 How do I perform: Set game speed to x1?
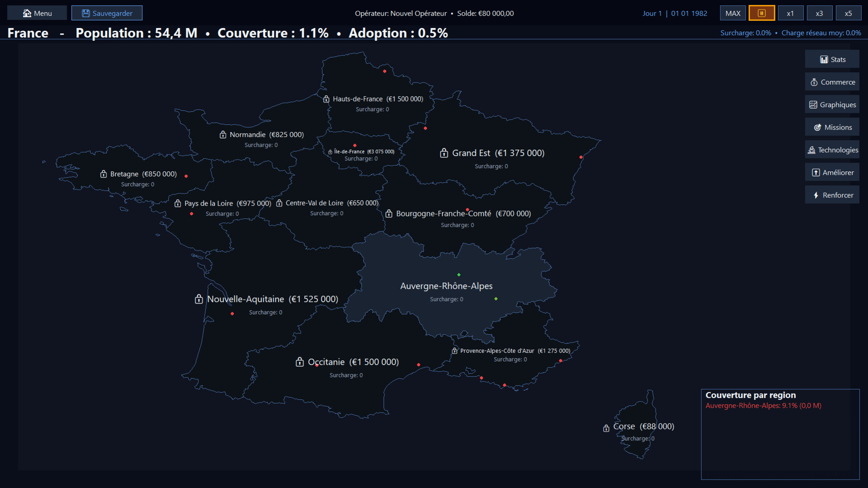[x=790, y=13]
